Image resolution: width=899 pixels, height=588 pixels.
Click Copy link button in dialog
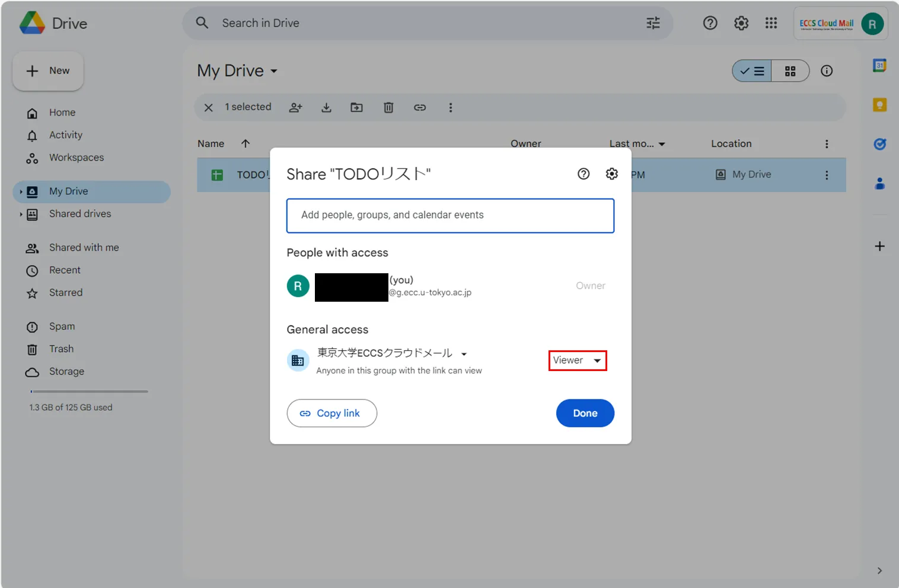[331, 413]
